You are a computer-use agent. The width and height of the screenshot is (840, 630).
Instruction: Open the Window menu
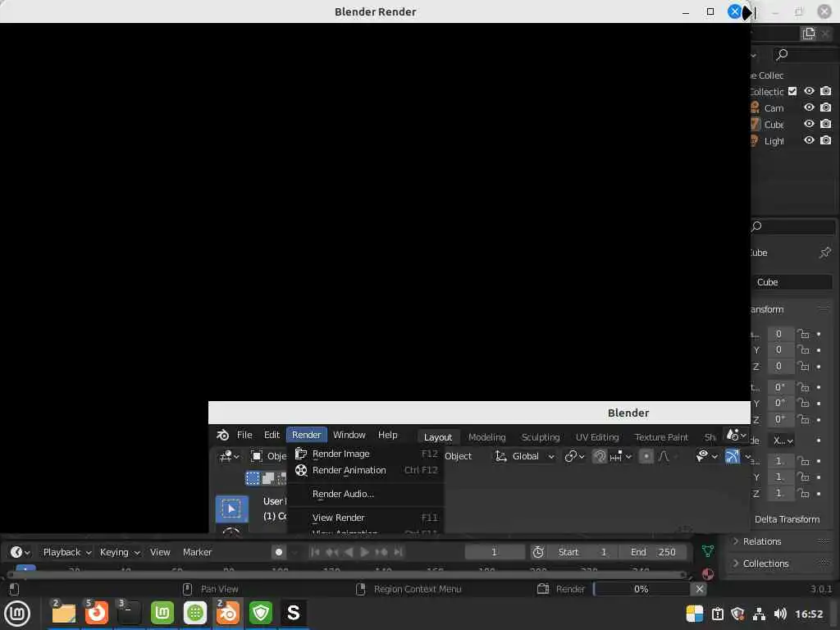pyautogui.click(x=349, y=435)
